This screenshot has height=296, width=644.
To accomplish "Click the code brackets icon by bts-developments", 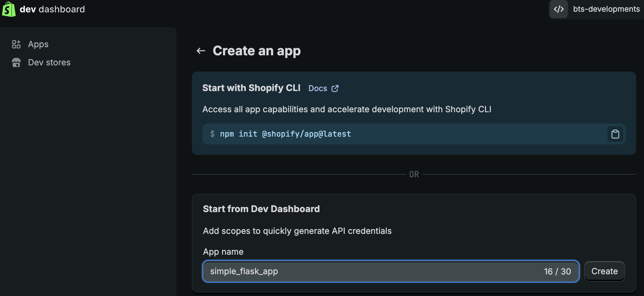I will pyautogui.click(x=559, y=9).
